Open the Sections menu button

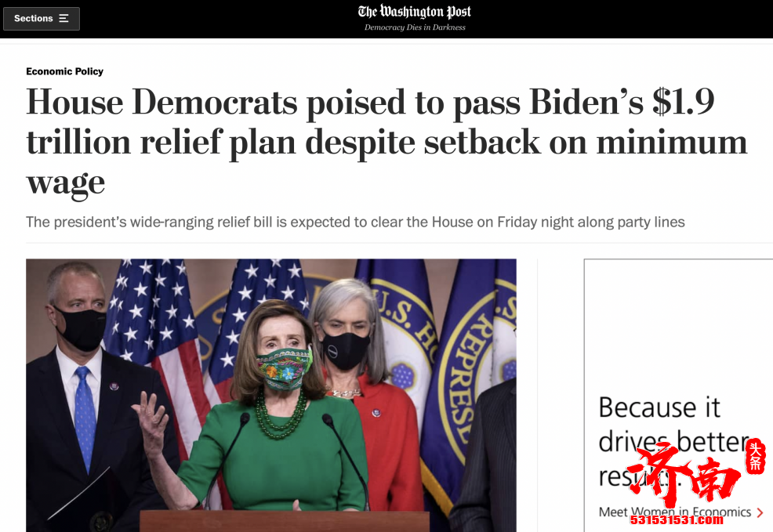[42, 19]
